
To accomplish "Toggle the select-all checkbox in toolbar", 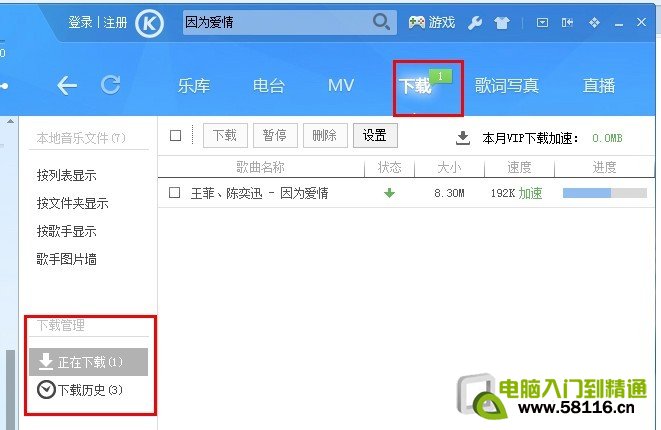I will (175, 136).
